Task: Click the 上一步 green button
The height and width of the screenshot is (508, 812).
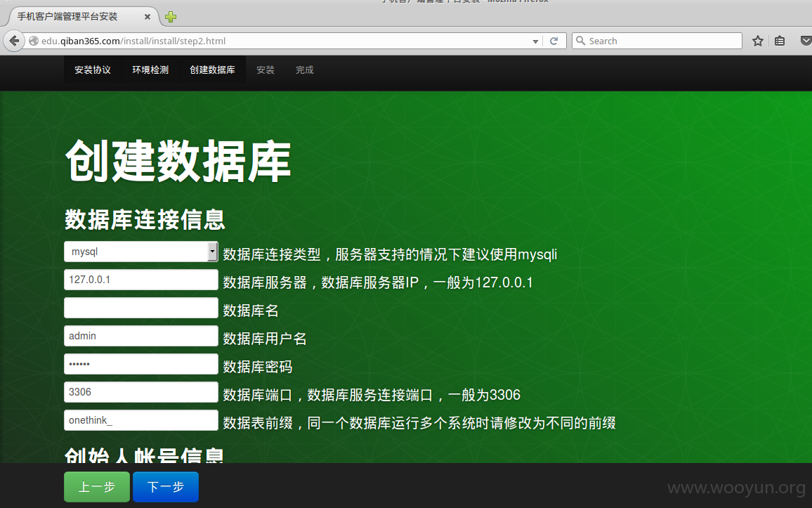Action: coord(97,487)
